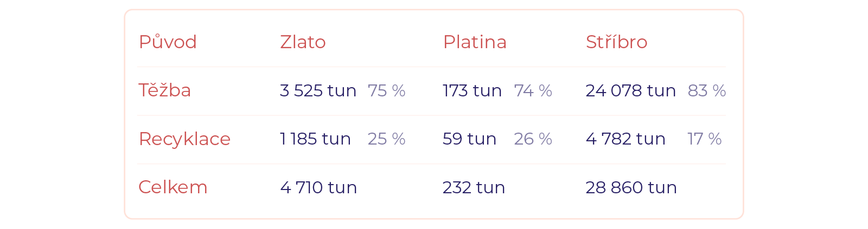Click the 1 185 tun recycling value
868x229 pixels.
pyautogui.click(x=315, y=139)
